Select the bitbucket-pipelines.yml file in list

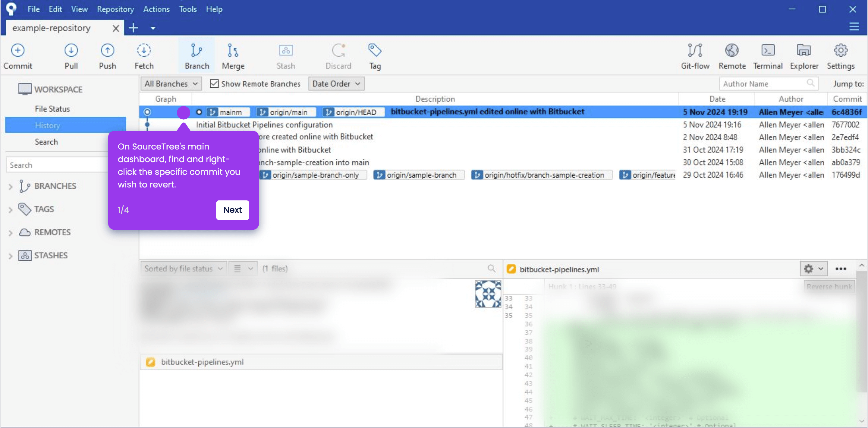[321, 362]
